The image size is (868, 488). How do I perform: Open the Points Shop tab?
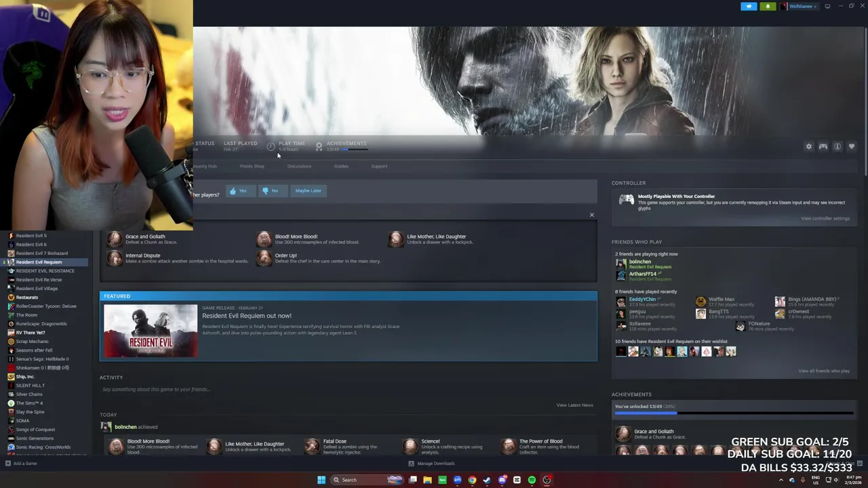[x=252, y=166]
